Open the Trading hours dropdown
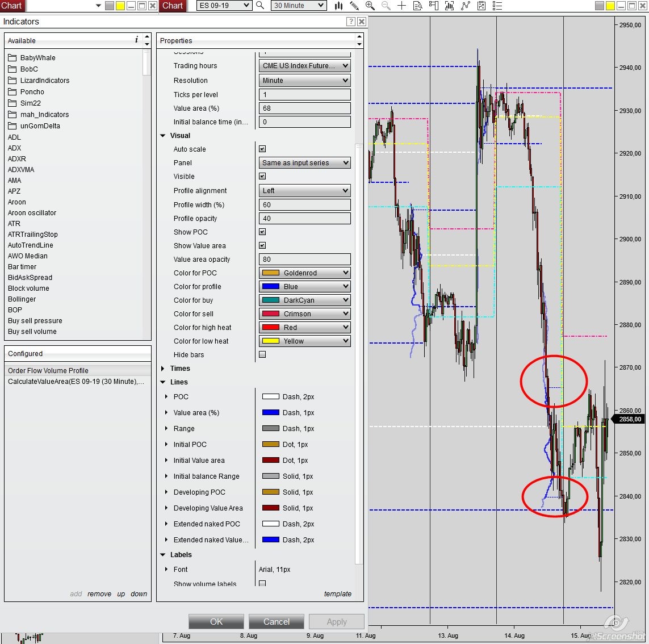This screenshot has width=649, height=644. (305, 65)
